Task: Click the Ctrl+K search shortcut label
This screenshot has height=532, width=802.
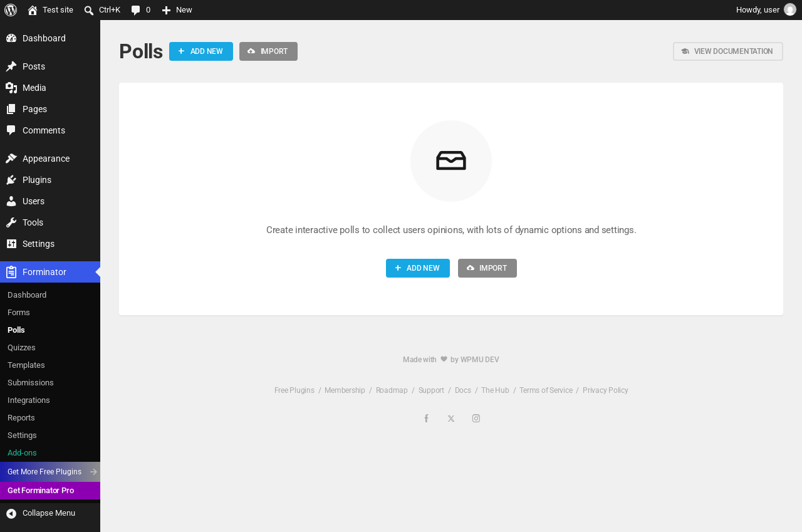Action: coord(110,10)
